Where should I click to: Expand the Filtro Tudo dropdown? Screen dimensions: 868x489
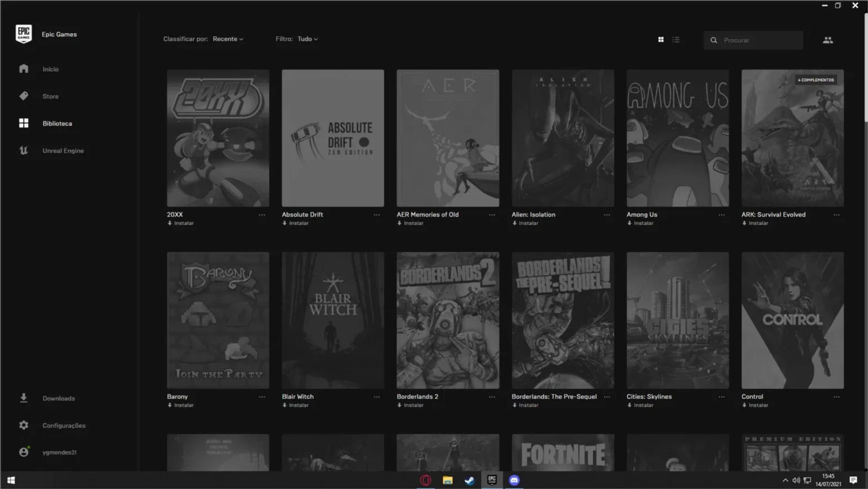point(308,39)
